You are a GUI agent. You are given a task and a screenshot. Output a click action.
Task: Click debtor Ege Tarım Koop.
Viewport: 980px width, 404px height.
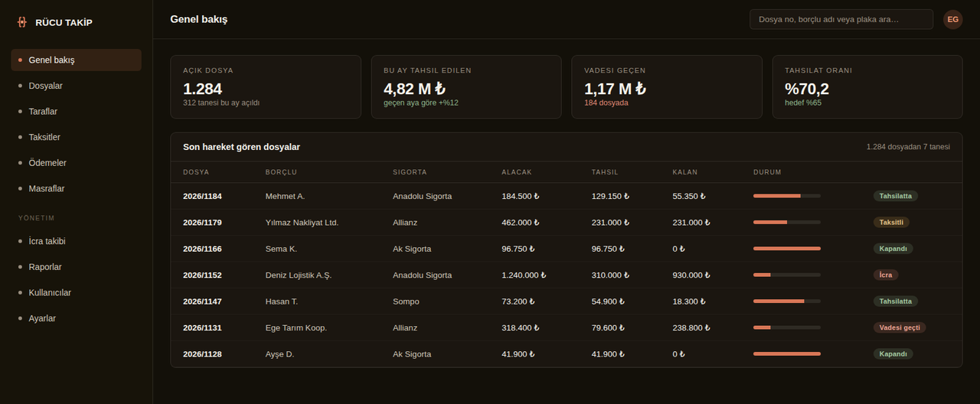pyautogui.click(x=296, y=327)
